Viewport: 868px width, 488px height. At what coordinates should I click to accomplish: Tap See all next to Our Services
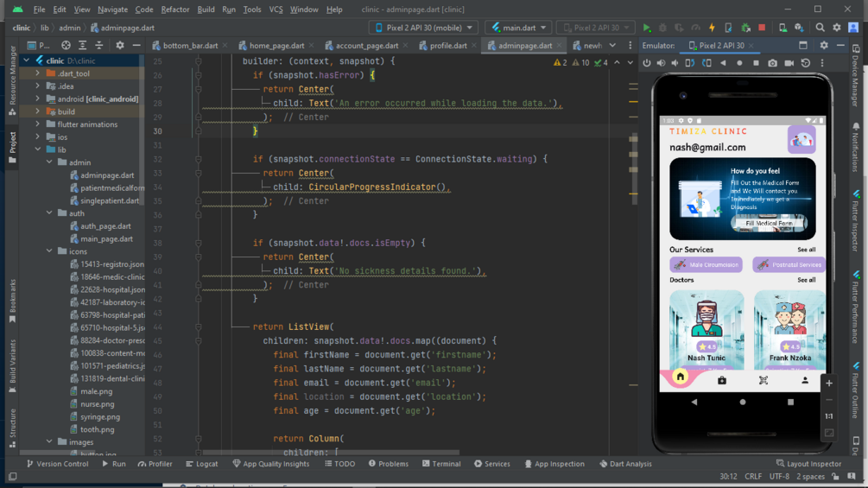pyautogui.click(x=806, y=250)
